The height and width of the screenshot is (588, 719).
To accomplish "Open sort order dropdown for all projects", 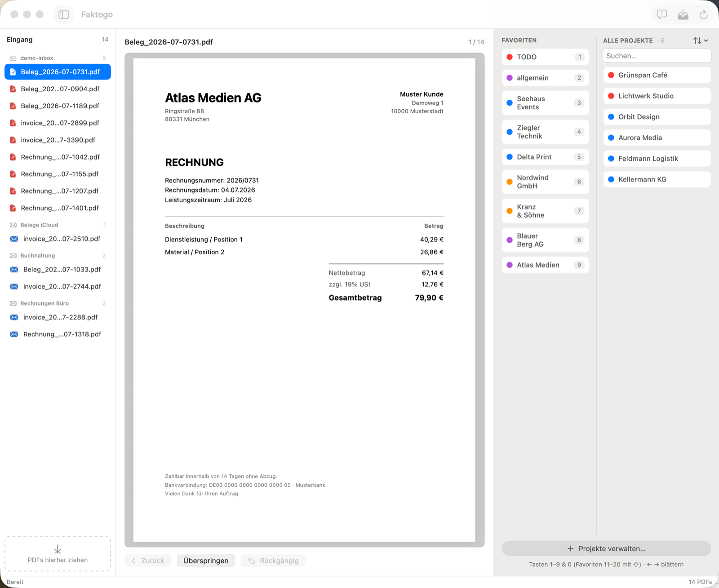I will click(x=700, y=40).
